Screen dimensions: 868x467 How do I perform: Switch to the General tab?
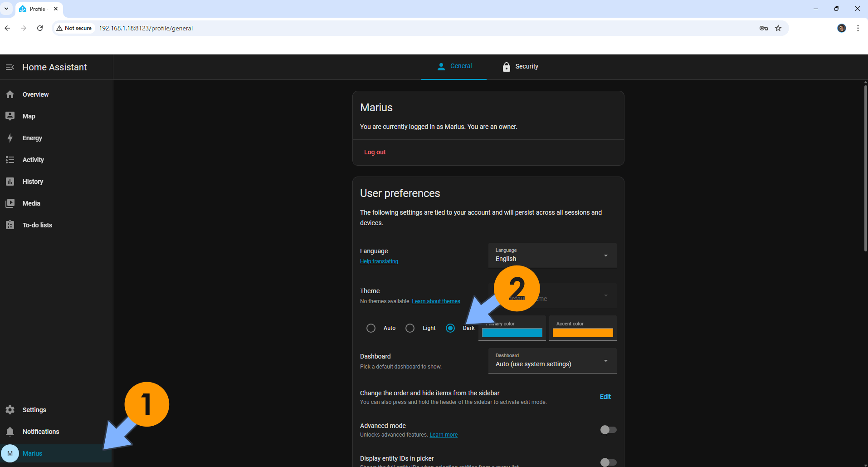454,66
